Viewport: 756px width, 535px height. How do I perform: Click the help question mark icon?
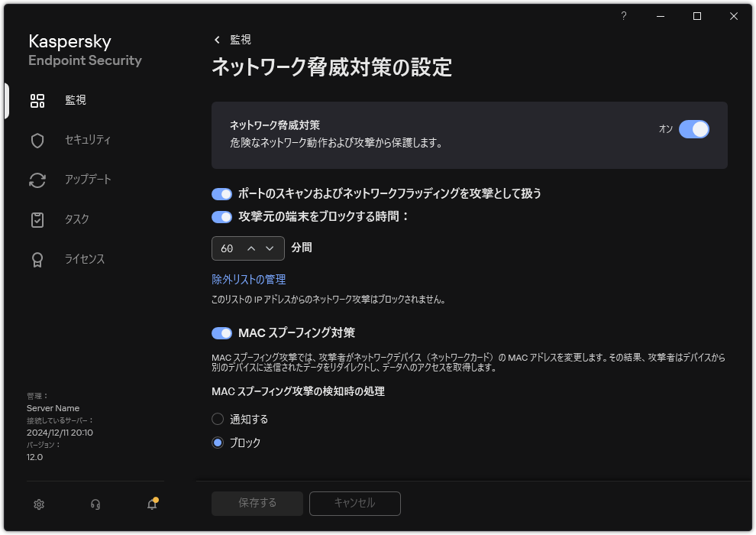623,16
